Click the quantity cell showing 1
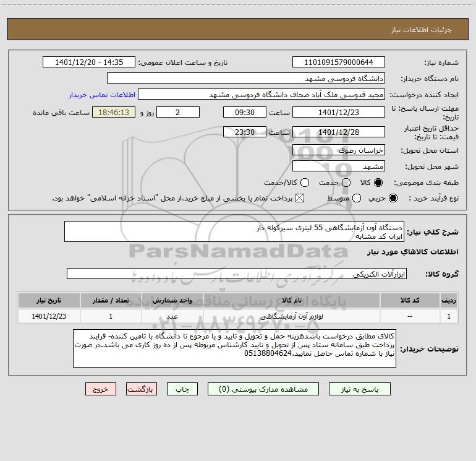Image resolution: width=476 pixels, height=461 pixels. pos(111,316)
